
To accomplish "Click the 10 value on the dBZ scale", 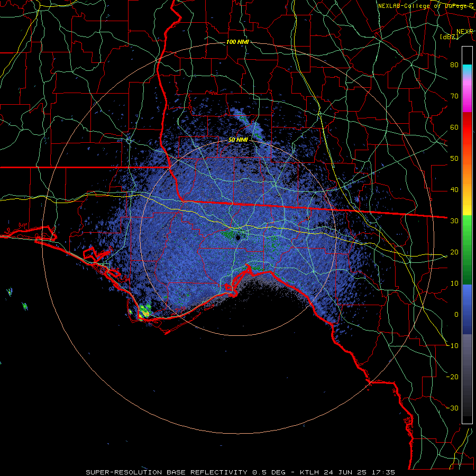I will coord(454,283).
